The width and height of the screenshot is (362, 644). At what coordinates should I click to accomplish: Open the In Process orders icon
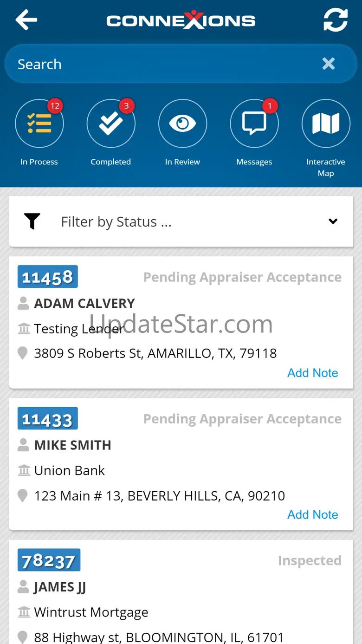[39, 124]
